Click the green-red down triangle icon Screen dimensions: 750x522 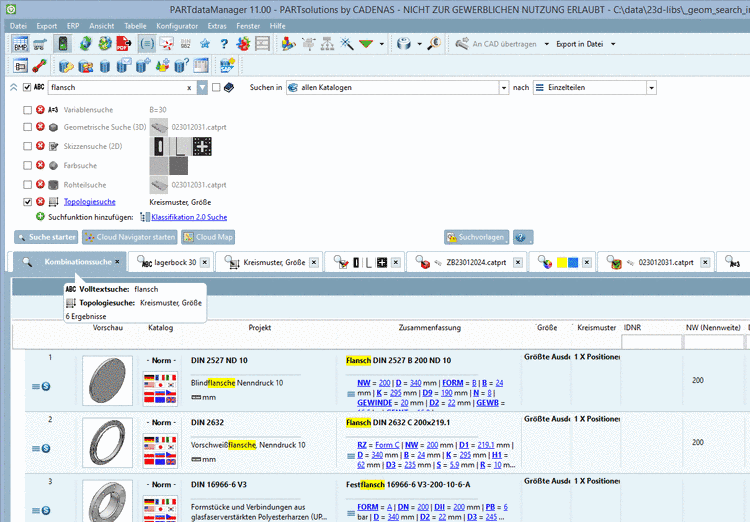(366, 44)
